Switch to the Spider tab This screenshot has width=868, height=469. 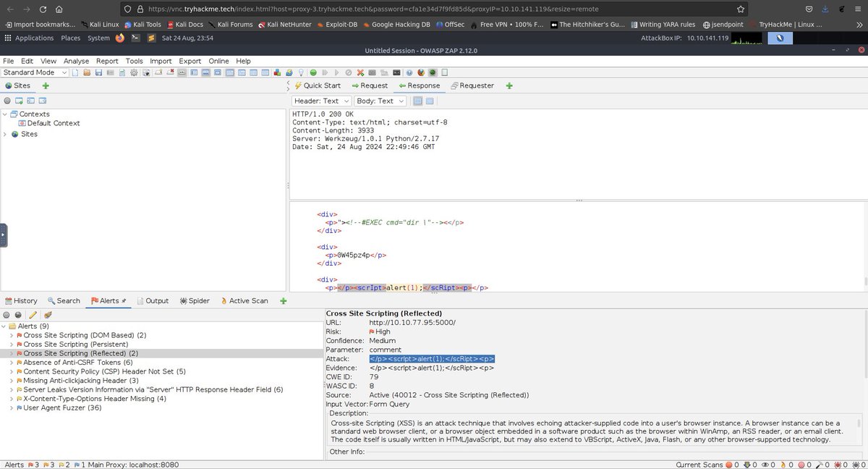click(x=194, y=301)
